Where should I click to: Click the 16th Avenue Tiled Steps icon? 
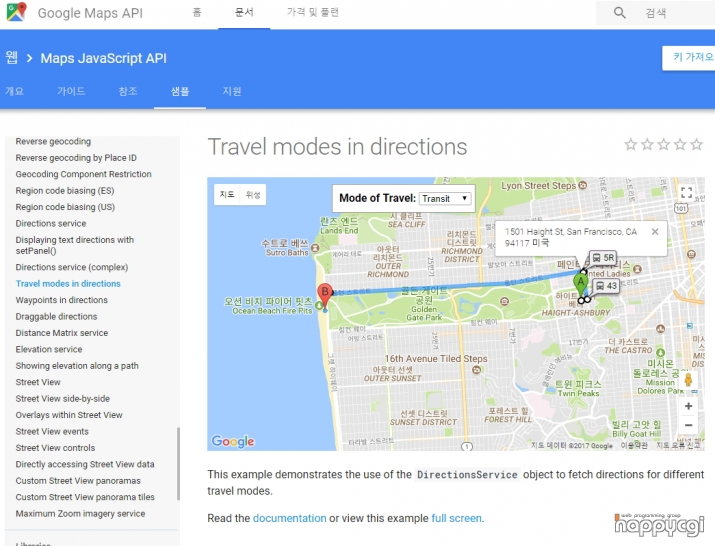(x=477, y=370)
